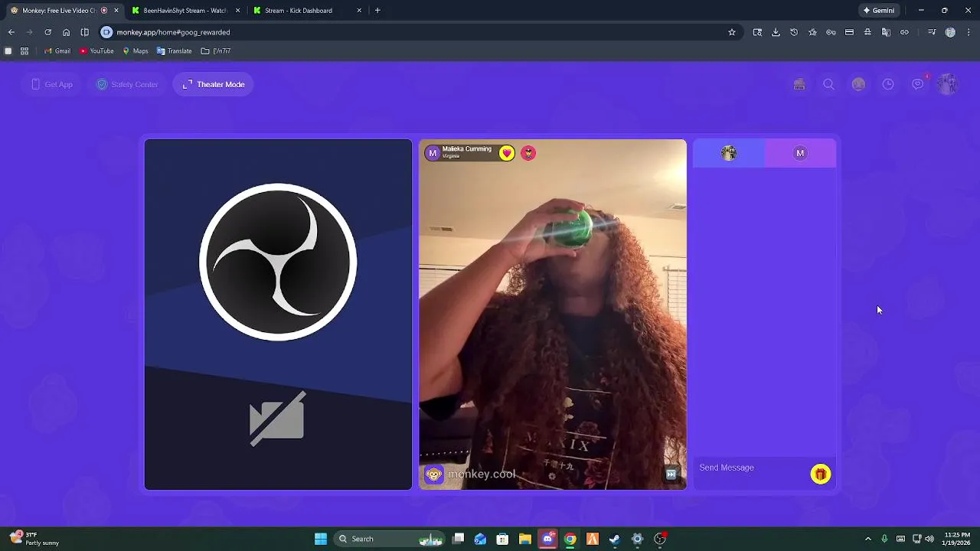The height and width of the screenshot is (551, 980).
Task: Open the Safety Center
Action: coord(127,84)
